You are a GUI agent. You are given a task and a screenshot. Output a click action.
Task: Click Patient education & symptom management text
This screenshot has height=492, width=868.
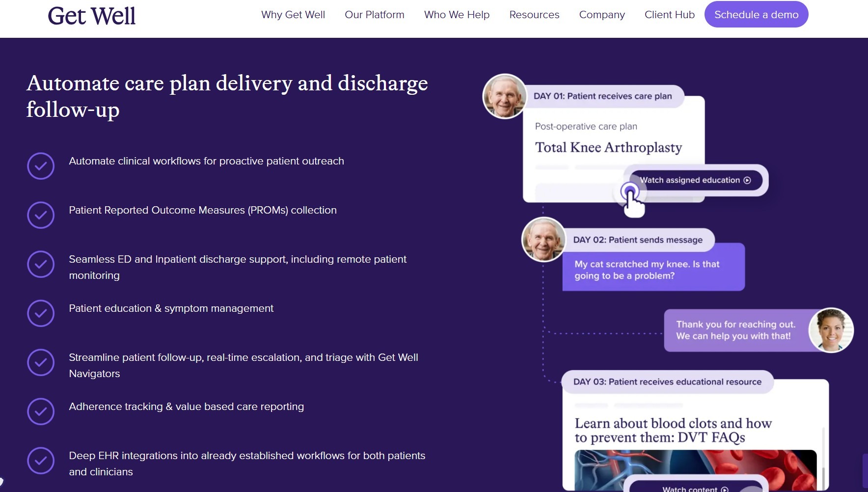(x=171, y=308)
